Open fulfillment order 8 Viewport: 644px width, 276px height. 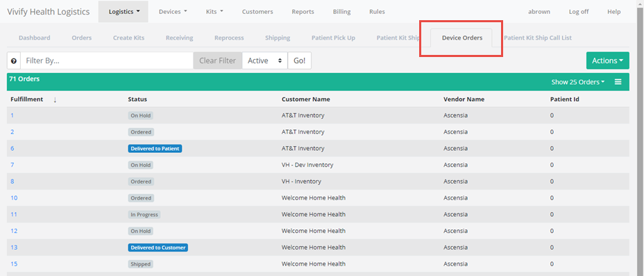pyautogui.click(x=12, y=181)
